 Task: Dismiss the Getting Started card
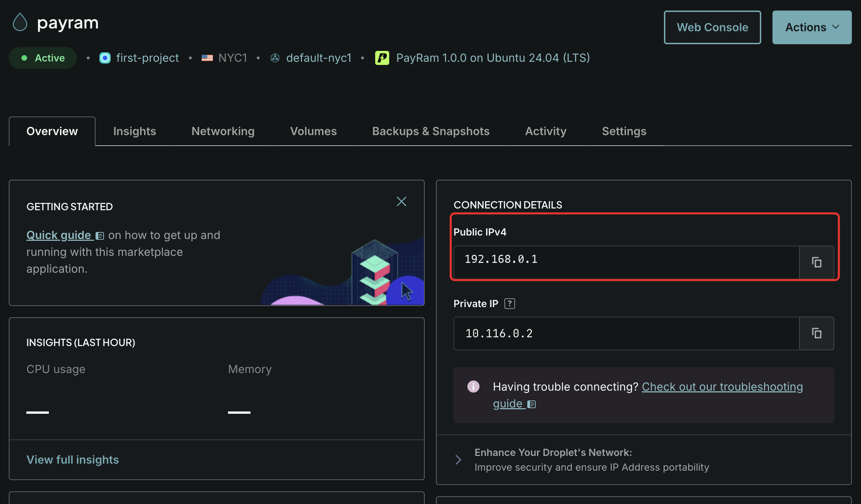pyautogui.click(x=401, y=201)
